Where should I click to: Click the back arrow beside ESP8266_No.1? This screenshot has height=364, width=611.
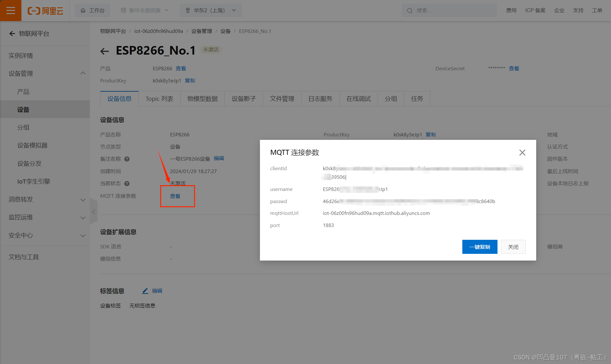coord(105,51)
